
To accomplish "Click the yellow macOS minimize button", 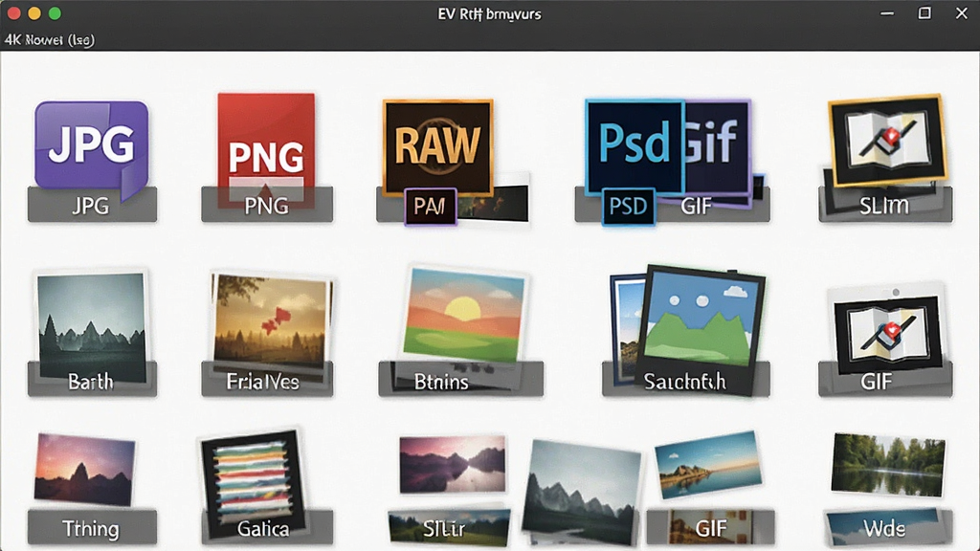I will pos(34,13).
